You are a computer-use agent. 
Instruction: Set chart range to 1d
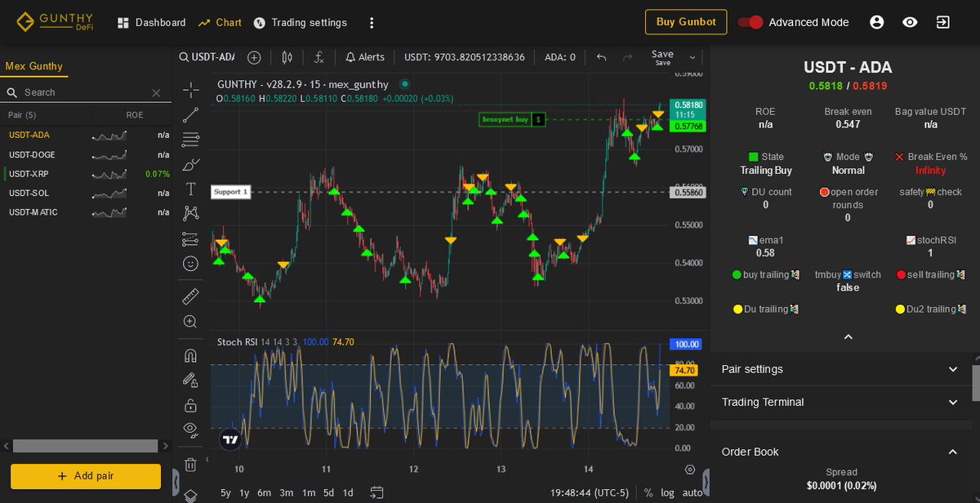coord(348,492)
